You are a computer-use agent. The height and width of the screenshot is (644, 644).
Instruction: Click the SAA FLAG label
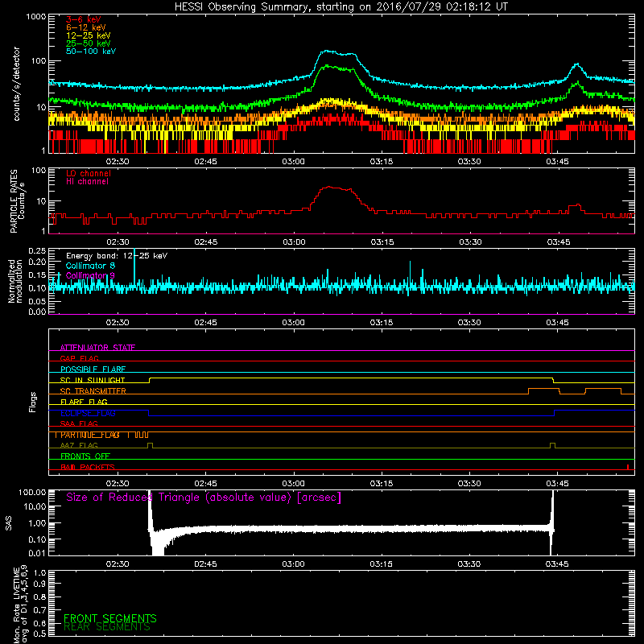tap(79, 424)
